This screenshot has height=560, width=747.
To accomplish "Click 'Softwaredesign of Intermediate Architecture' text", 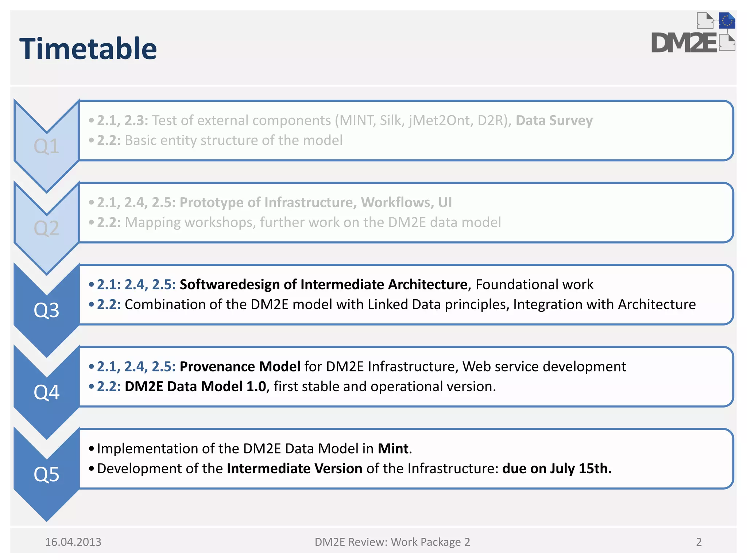I will (x=323, y=284).
